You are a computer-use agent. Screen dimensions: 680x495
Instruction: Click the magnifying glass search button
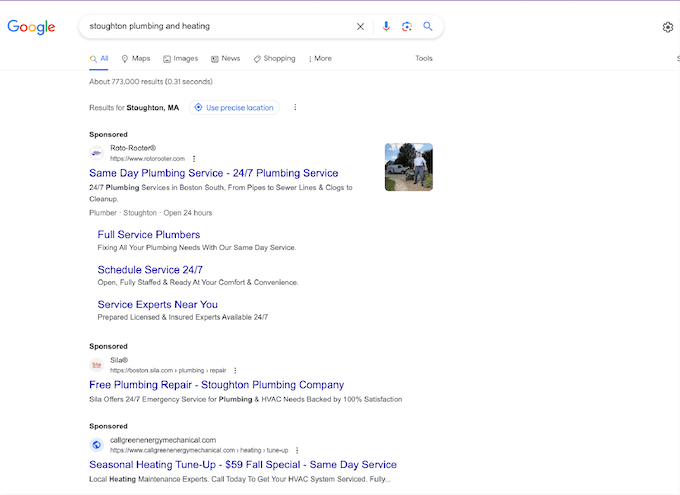[x=428, y=27]
